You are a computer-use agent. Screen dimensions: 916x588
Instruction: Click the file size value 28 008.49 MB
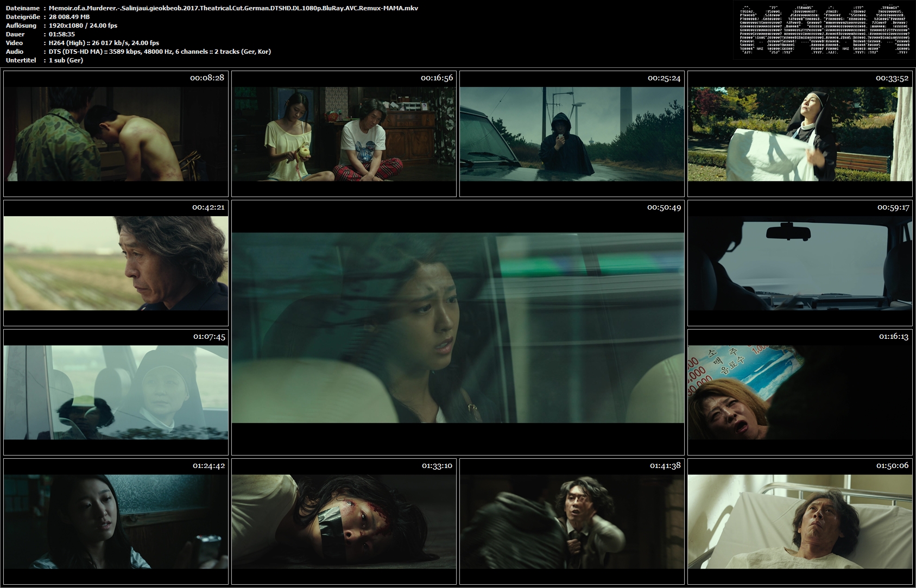(70, 17)
